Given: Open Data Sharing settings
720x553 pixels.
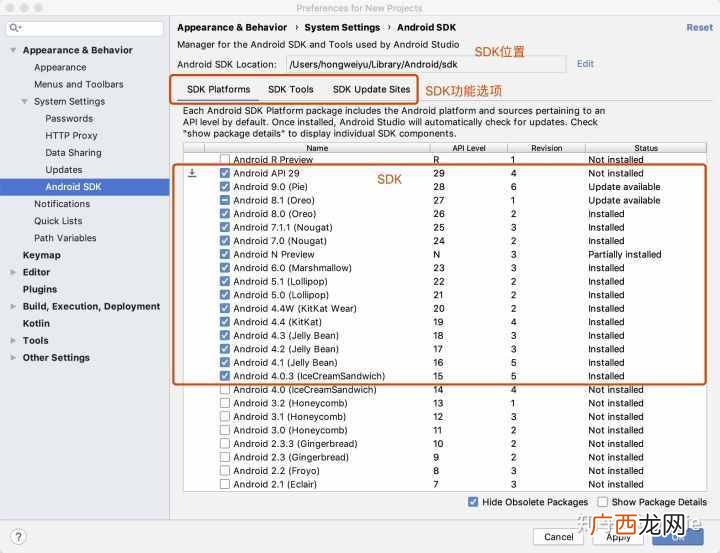Looking at the screenshot, I should (x=73, y=152).
